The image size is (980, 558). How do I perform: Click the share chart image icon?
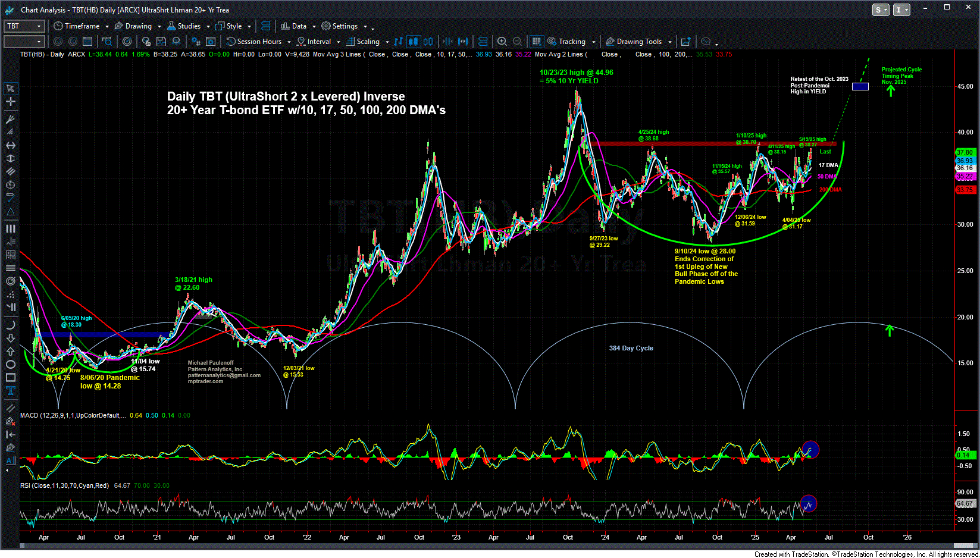(x=685, y=42)
